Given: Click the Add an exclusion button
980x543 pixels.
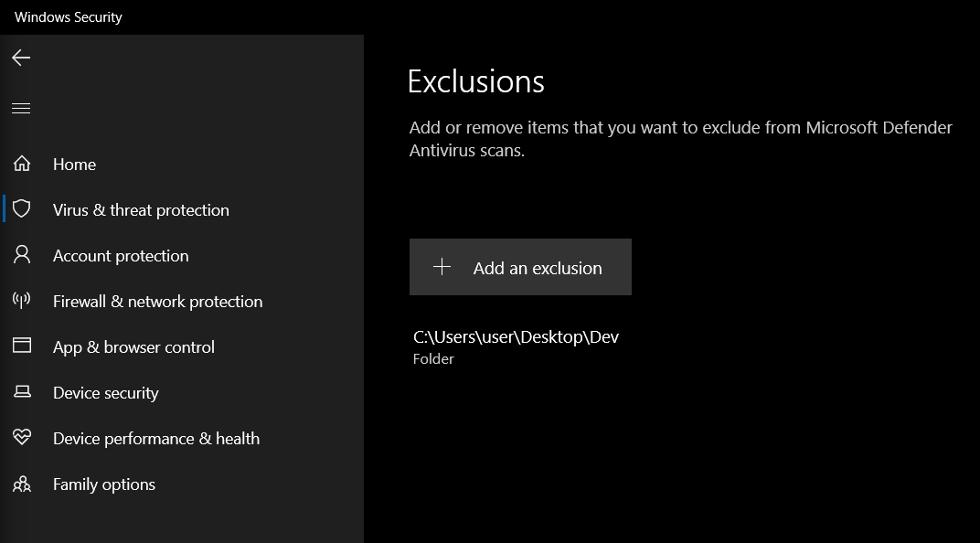Looking at the screenshot, I should tap(520, 266).
